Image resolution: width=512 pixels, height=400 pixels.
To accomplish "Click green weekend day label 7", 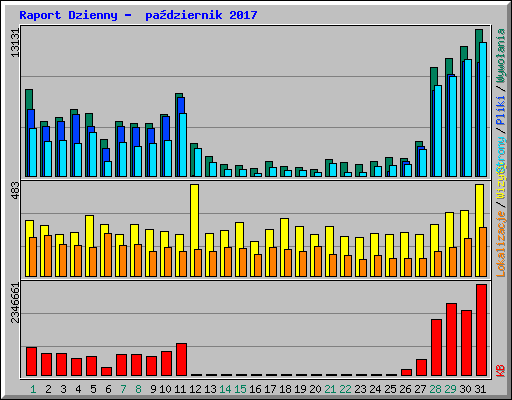I will [123, 389].
